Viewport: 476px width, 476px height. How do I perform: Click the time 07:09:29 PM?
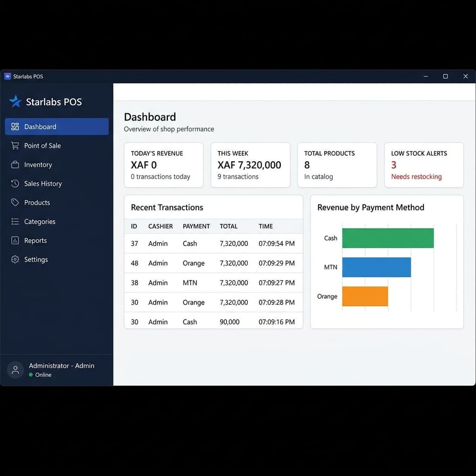tap(277, 263)
